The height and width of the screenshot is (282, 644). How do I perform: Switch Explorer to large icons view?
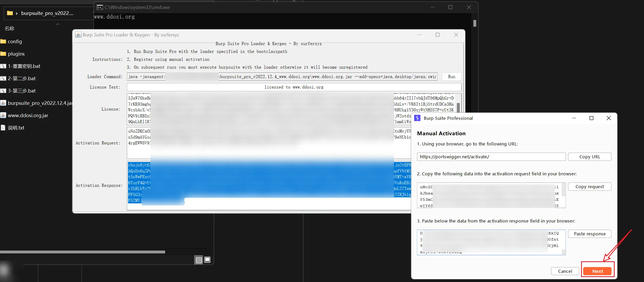click(x=207, y=260)
